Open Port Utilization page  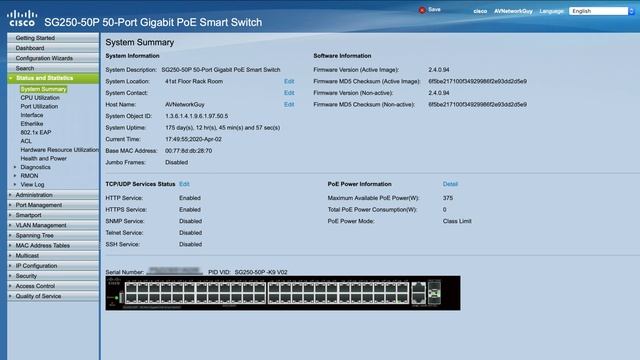click(x=39, y=107)
